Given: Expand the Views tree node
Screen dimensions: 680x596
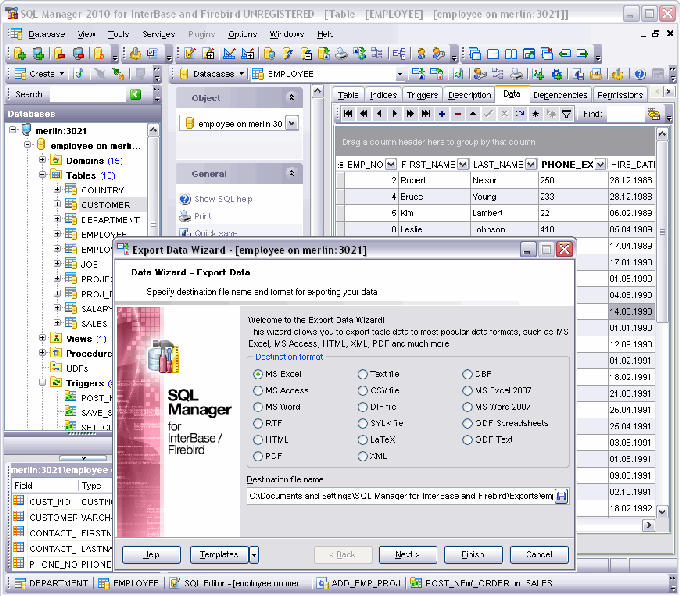Looking at the screenshot, I should pos(43,339).
